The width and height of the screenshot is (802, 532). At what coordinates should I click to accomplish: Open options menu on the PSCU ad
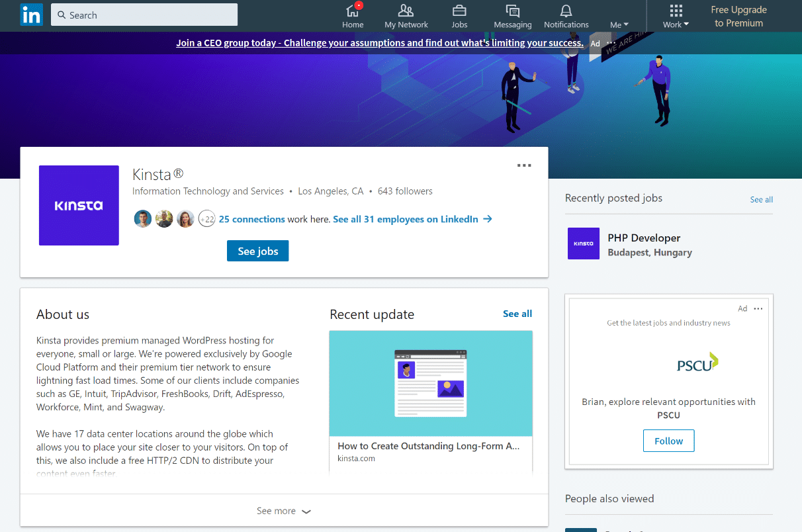pyautogui.click(x=758, y=308)
